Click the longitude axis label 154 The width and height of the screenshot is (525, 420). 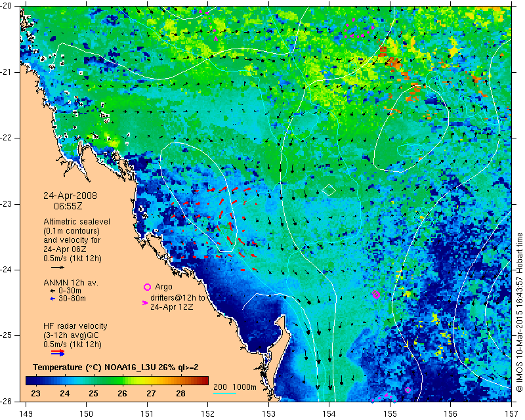pyautogui.click(x=329, y=414)
